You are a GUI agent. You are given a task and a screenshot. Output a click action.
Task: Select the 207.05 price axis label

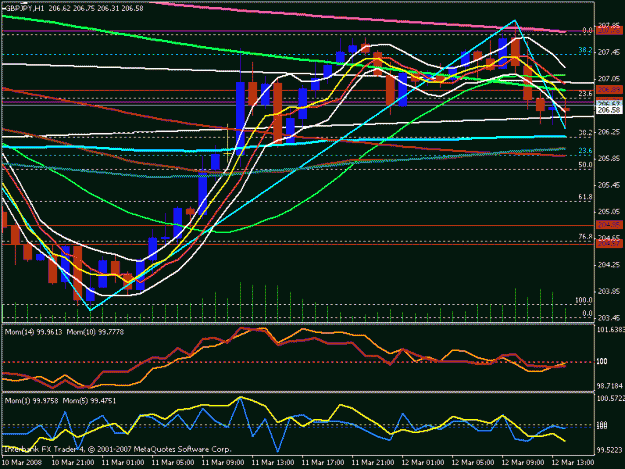(609, 79)
